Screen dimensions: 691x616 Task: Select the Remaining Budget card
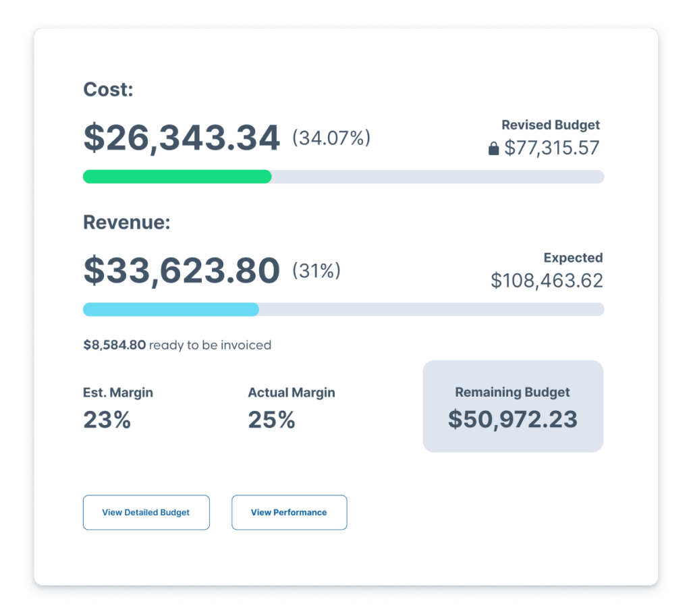click(x=512, y=405)
